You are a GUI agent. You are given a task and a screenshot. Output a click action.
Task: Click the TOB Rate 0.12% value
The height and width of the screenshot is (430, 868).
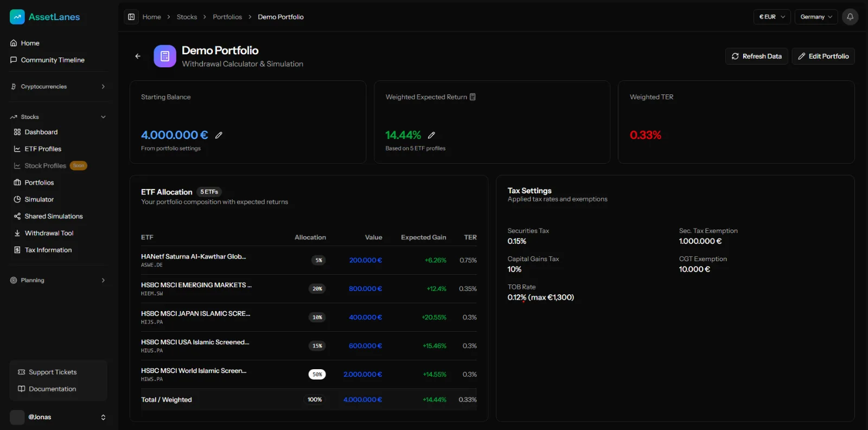540,298
